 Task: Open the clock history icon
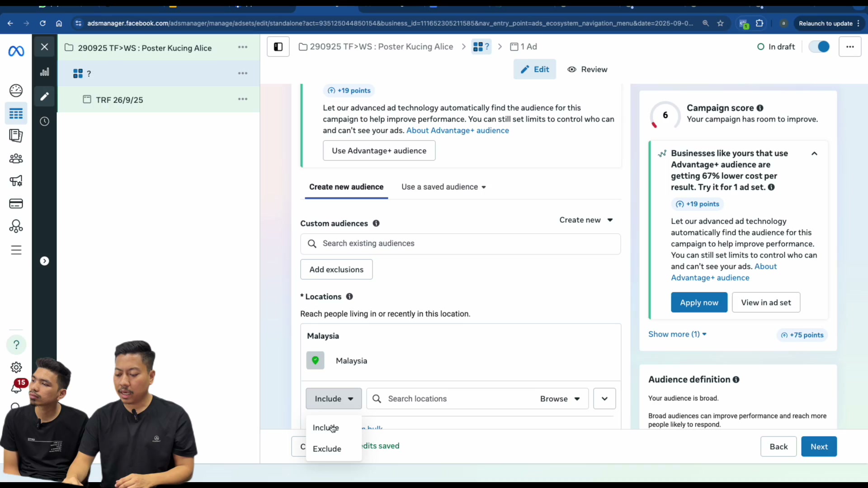pos(44,121)
